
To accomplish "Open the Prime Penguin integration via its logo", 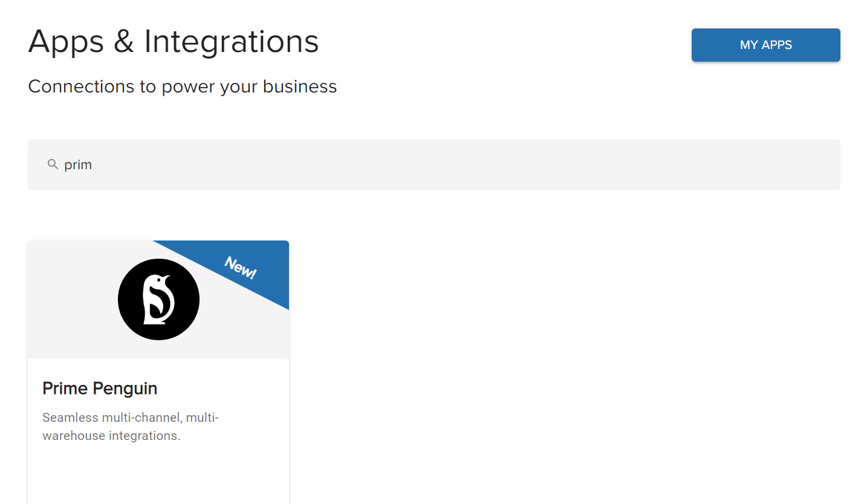I will click(x=158, y=299).
